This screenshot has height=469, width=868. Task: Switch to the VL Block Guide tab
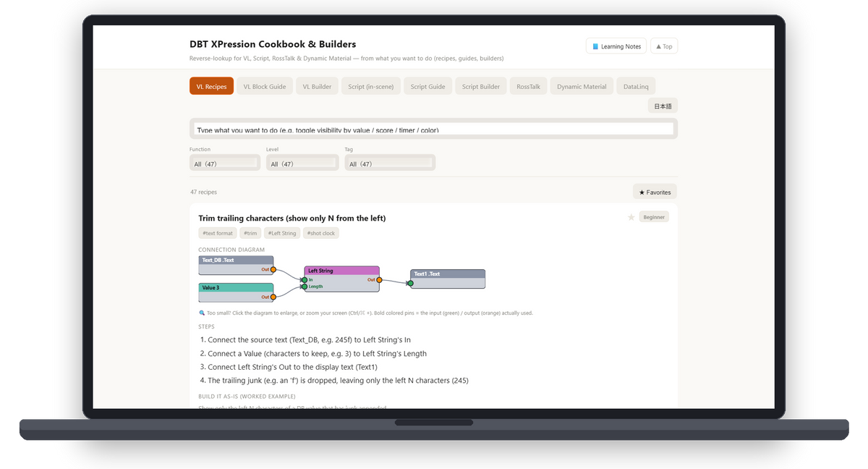pyautogui.click(x=265, y=86)
